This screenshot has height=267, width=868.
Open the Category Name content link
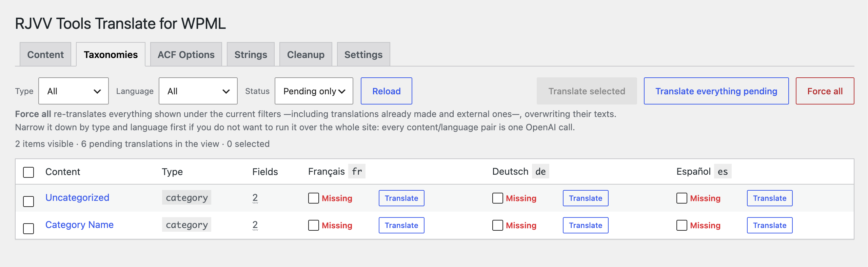79,225
